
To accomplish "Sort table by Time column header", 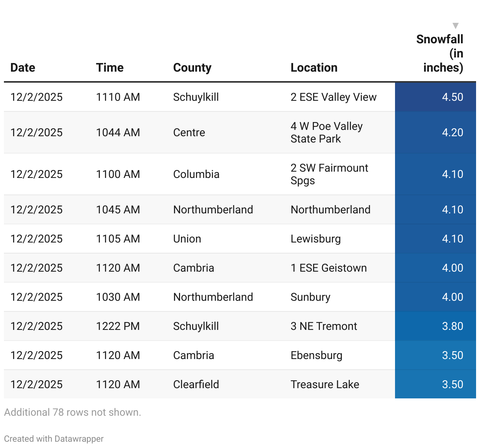I will click(110, 68).
